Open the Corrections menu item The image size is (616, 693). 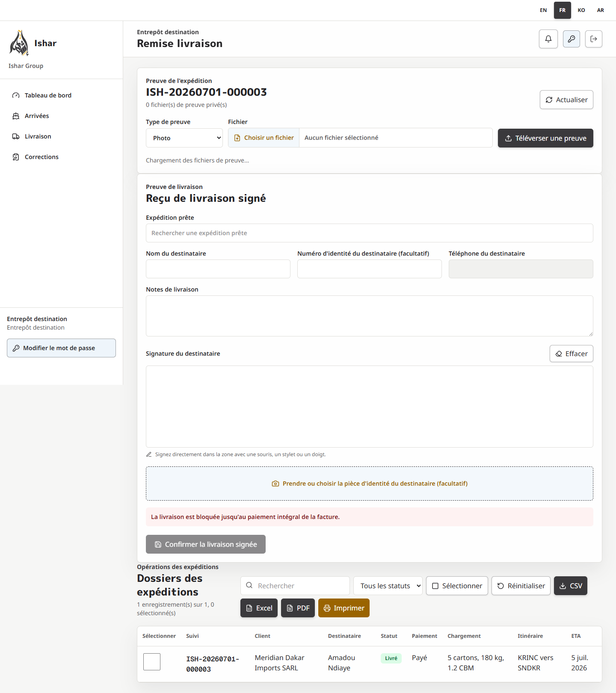(41, 157)
